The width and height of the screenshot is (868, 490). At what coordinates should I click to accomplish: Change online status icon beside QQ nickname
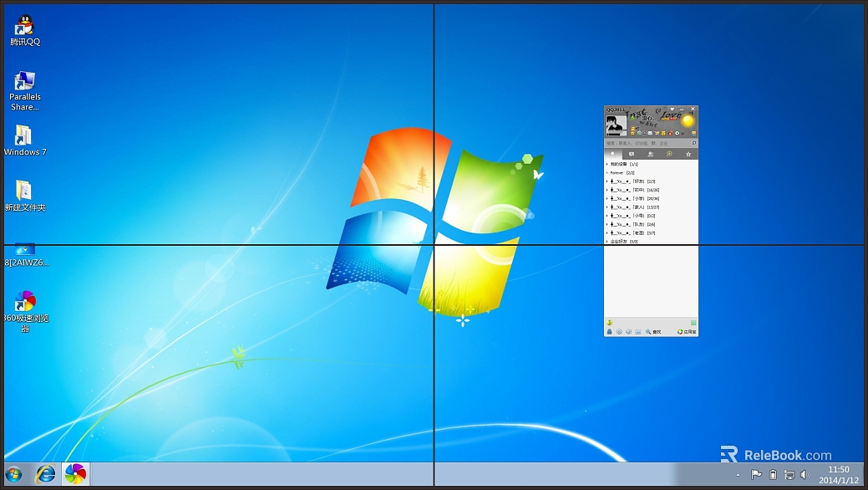click(632, 118)
